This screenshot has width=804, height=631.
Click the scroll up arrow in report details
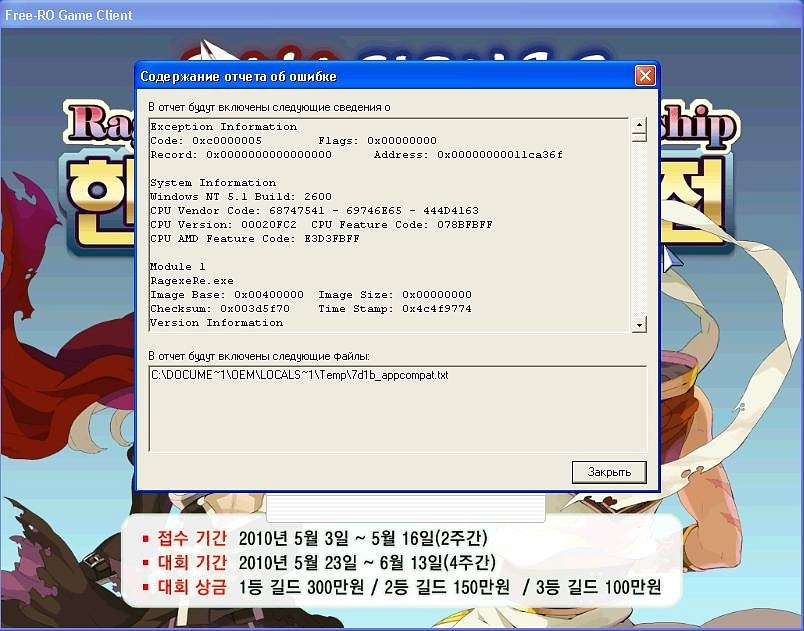point(639,125)
